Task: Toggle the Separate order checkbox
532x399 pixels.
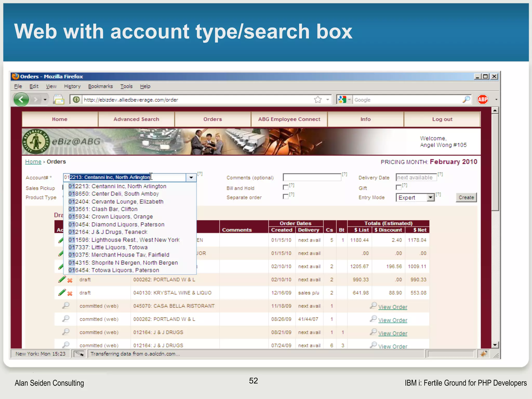Action: tap(285, 197)
